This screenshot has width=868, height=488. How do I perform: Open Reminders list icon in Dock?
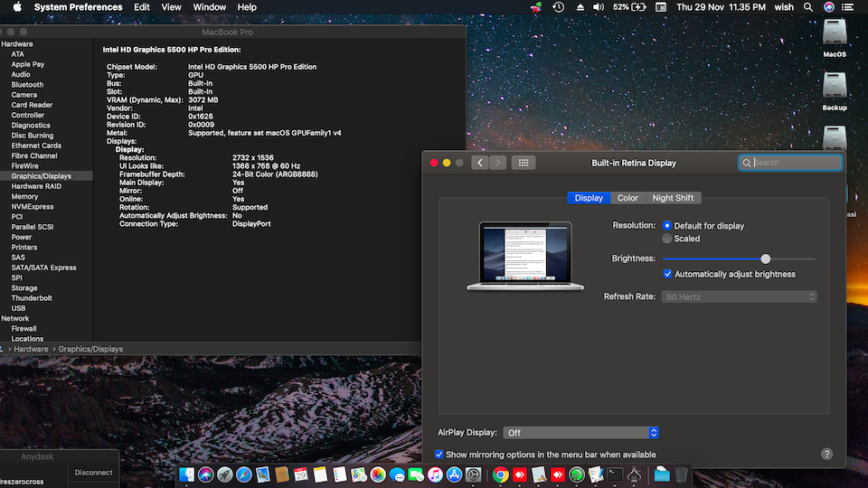point(339,474)
